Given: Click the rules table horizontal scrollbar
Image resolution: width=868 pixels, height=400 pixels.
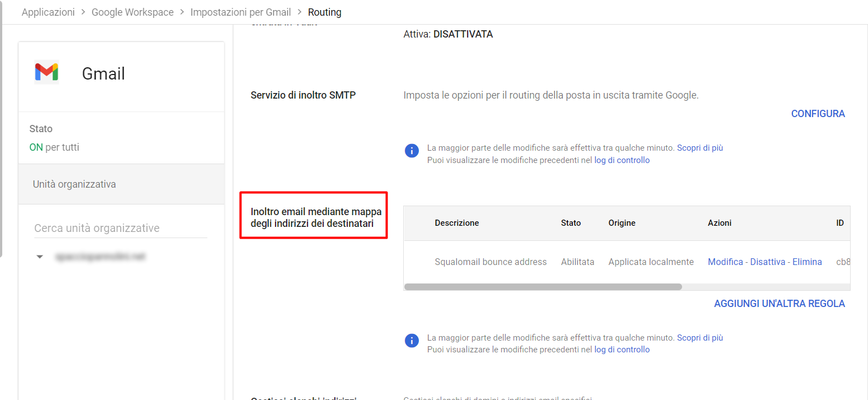Looking at the screenshot, I should 543,287.
